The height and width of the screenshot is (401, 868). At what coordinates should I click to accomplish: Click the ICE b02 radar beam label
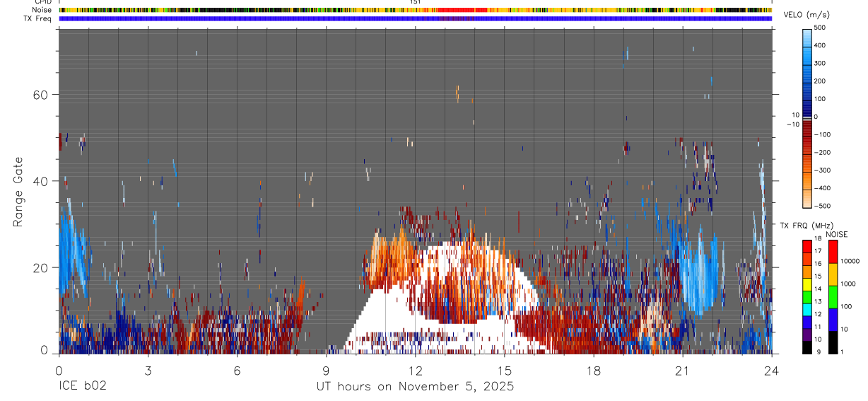pos(83,387)
